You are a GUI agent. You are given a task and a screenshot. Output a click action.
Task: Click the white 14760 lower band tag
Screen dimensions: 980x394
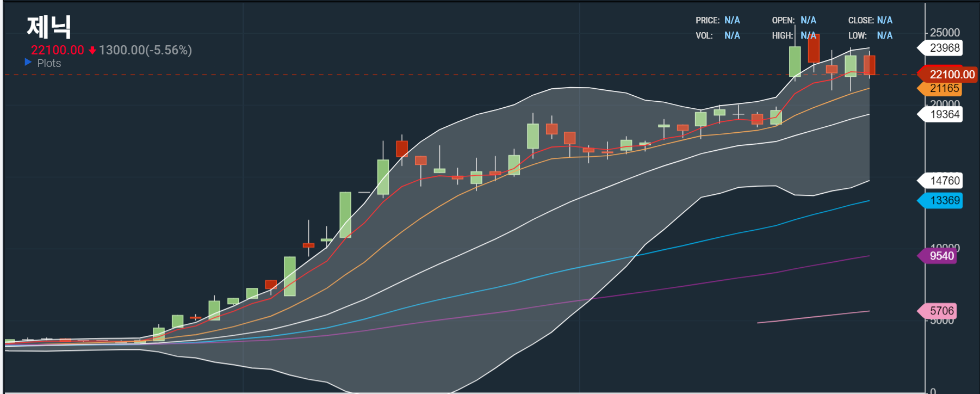point(944,181)
